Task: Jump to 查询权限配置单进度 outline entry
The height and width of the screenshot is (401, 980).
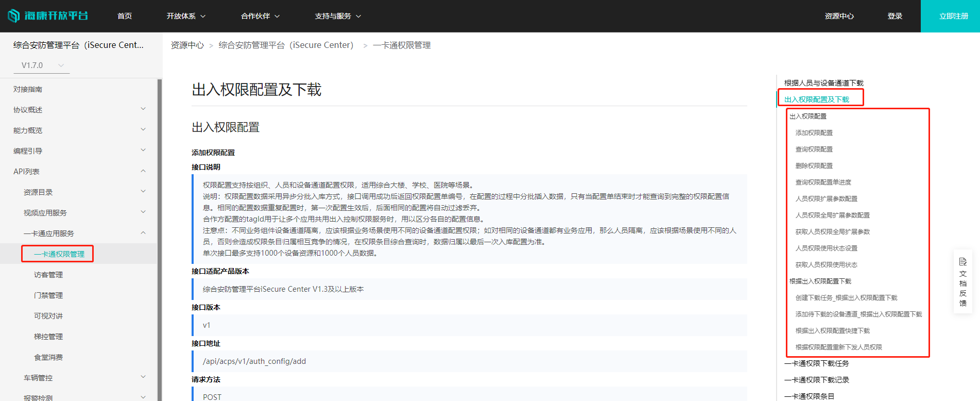Action: [823, 182]
